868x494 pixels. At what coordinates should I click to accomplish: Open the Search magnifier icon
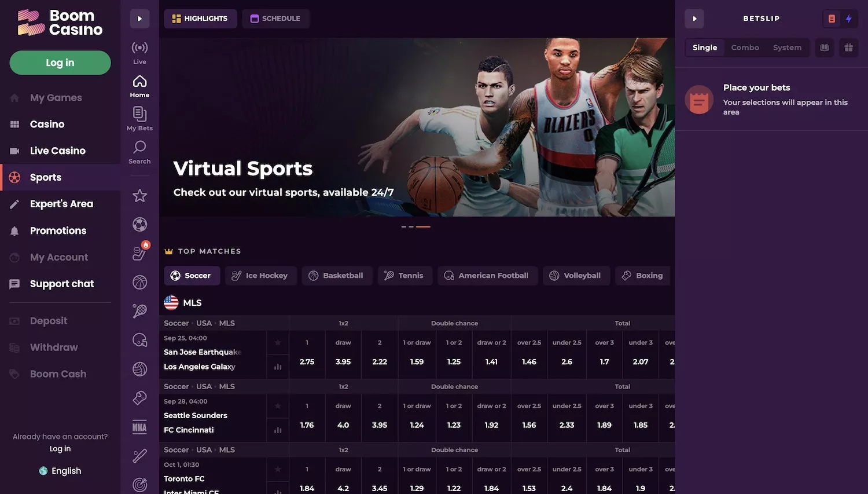point(139,152)
